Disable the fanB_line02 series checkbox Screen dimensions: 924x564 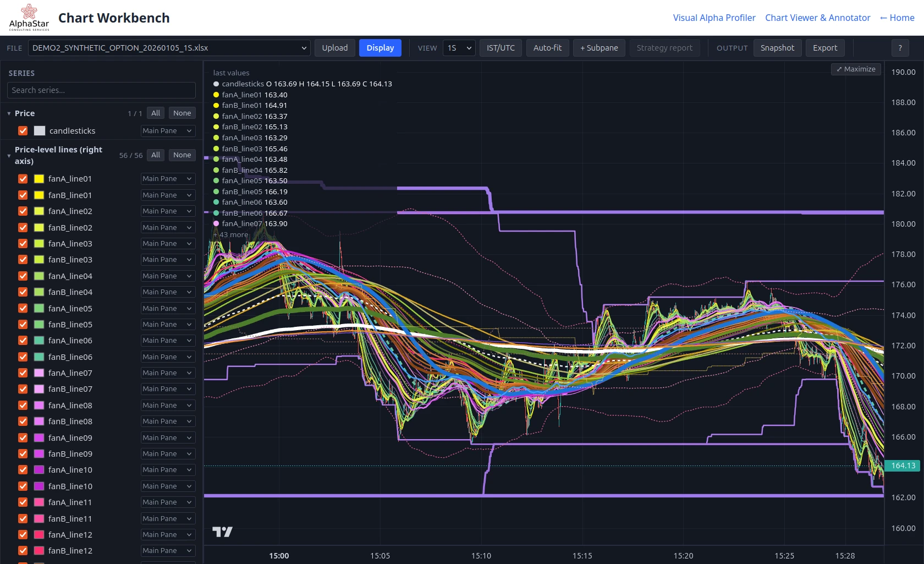point(23,228)
